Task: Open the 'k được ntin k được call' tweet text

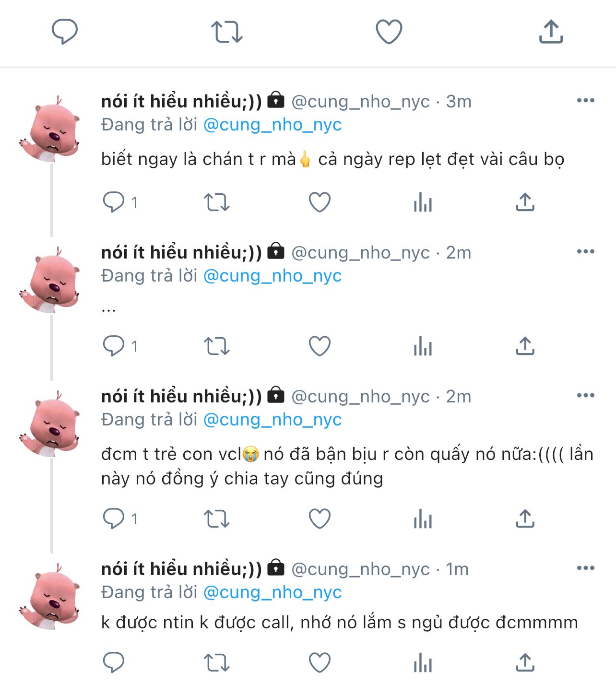Action: 339,623
